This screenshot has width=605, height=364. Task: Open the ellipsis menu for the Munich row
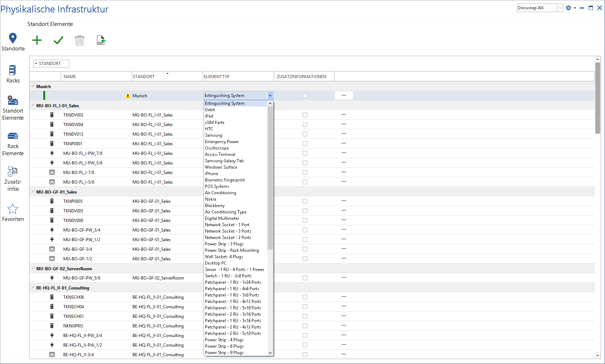pyautogui.click(x=344, y=95)
